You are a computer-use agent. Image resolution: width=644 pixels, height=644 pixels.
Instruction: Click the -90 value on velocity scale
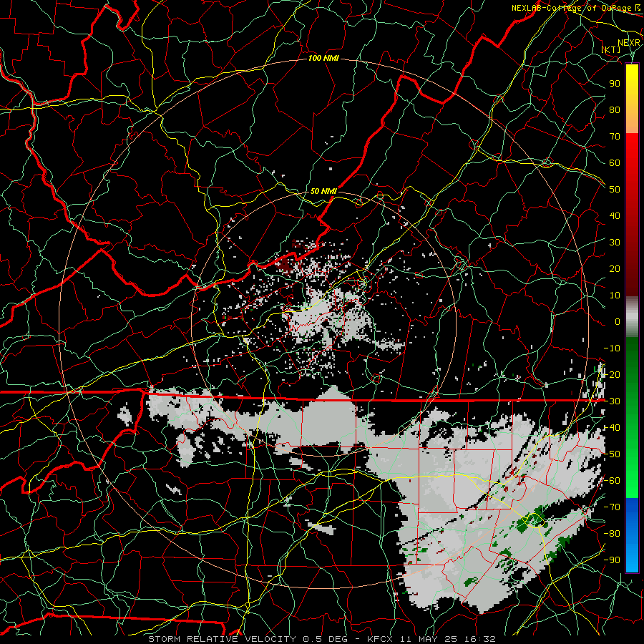(612, 560)
